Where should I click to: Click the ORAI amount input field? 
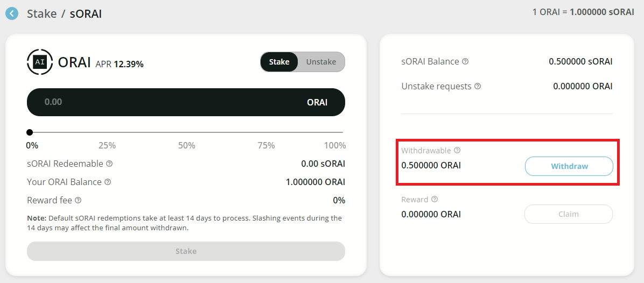(x=162, y=102)
